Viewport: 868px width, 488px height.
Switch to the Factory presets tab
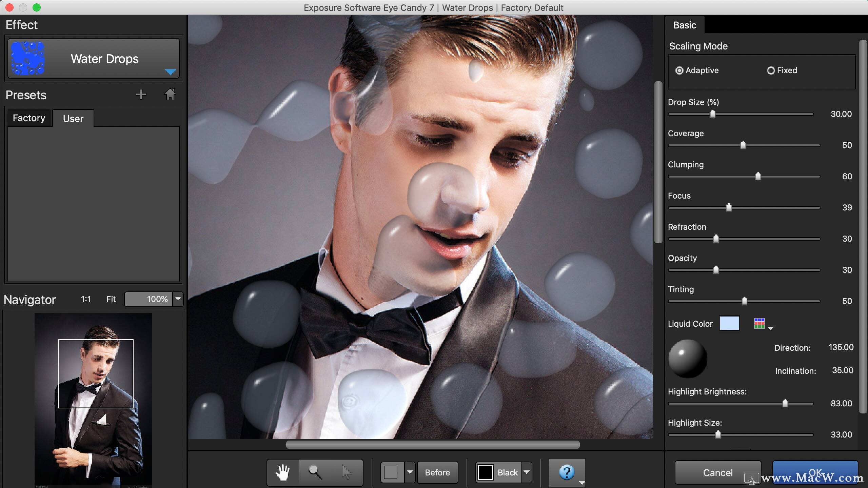coord(29,118)
